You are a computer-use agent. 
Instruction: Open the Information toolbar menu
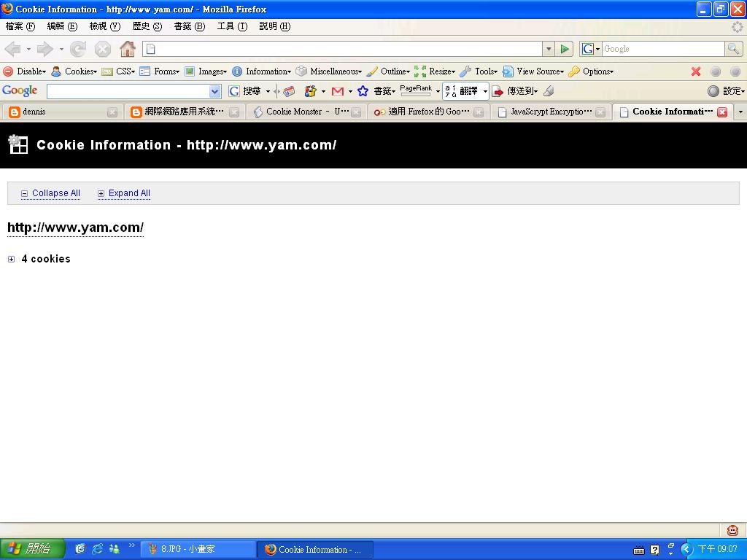(262, 71)
